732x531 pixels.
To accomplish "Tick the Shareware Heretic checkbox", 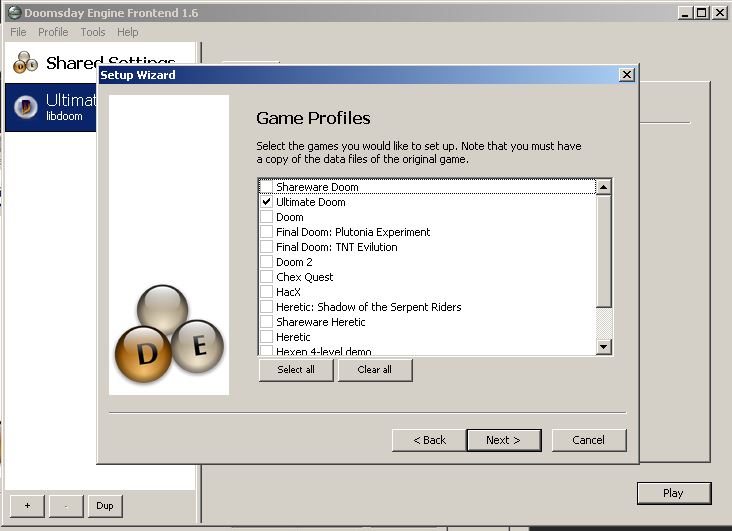I will [x=266, y=321].
